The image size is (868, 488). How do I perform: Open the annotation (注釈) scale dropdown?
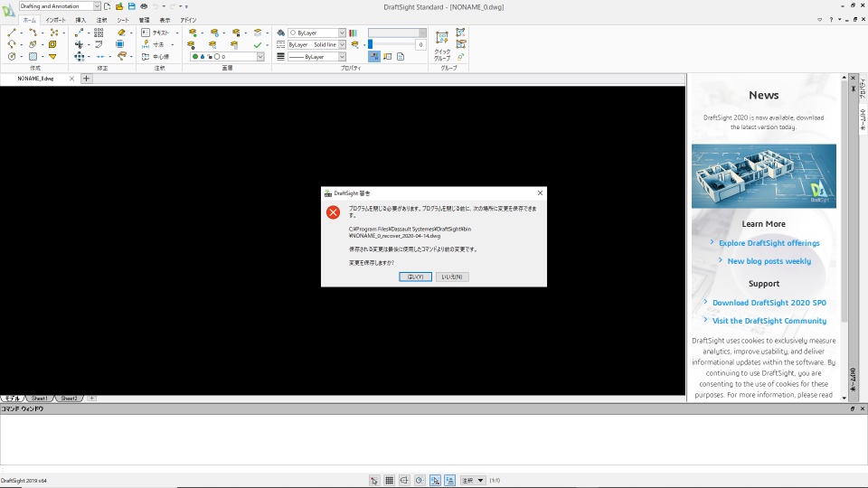point(473,480)
